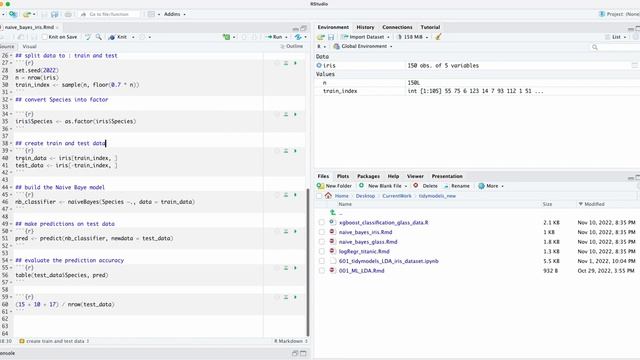Open the List view dropdown in Environment pane
The image size is (640, 360).
pos(616,37)
